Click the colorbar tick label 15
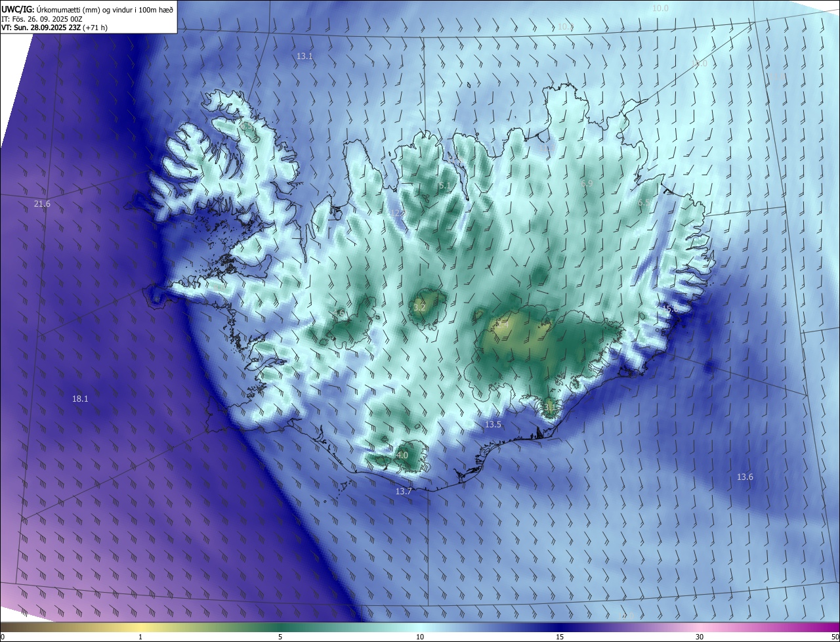 click(560, 637)
